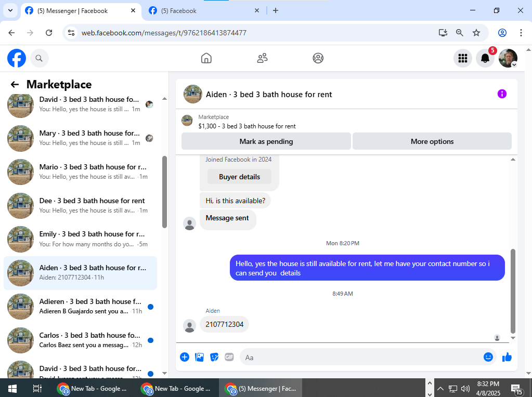Click the 2107712304 message bubble

224,324
